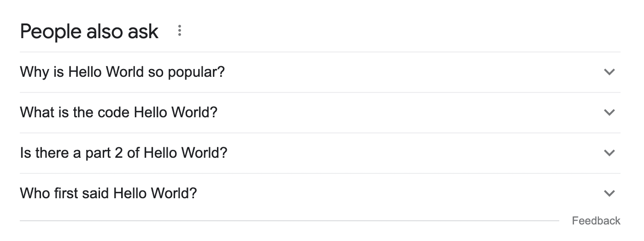Click the Feedback link
Viewport: 644px width, 241px height.
596,221
